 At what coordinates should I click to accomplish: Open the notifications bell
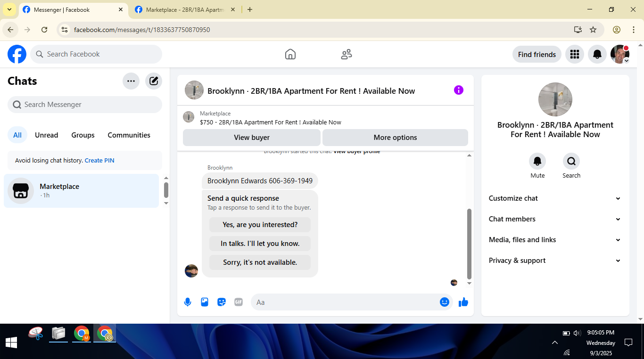pos(597,54)
